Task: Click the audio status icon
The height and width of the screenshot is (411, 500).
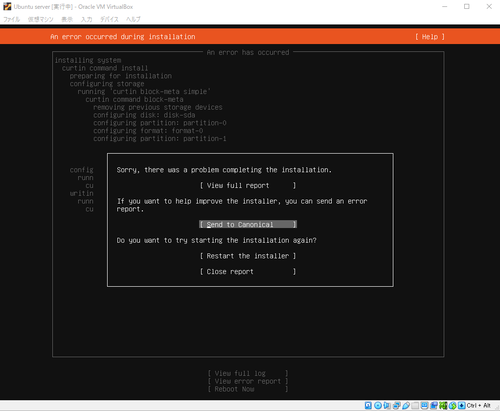Action: point(387,405)
